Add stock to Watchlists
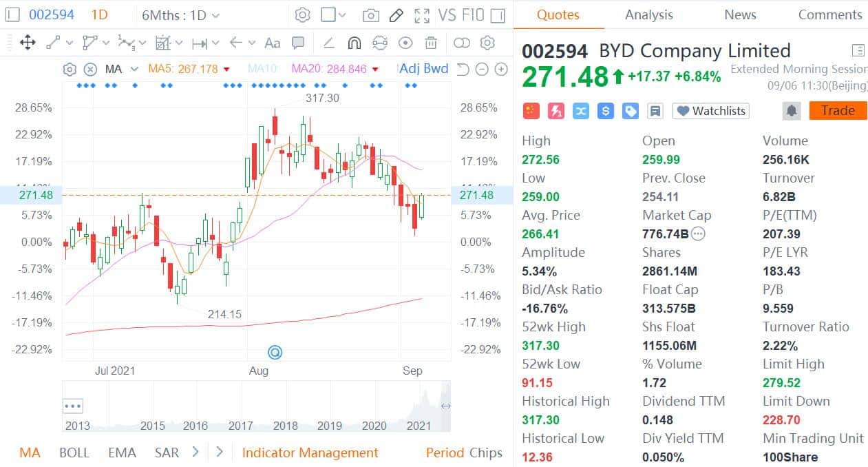 (710, 111)
